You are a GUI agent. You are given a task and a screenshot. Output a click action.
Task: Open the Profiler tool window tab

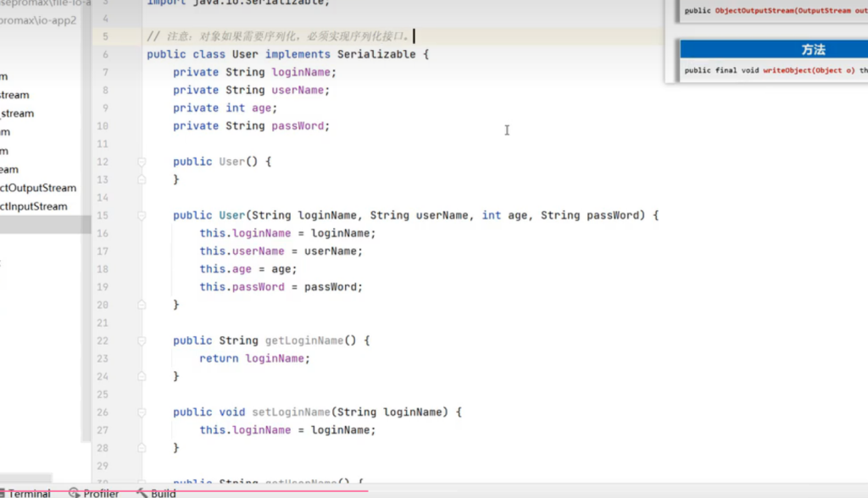[x=101, y=493]
